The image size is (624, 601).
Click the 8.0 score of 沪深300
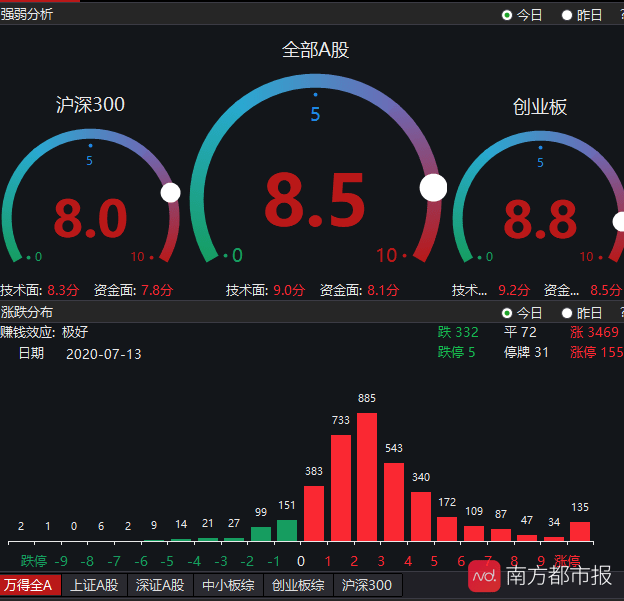click(90, 218)
